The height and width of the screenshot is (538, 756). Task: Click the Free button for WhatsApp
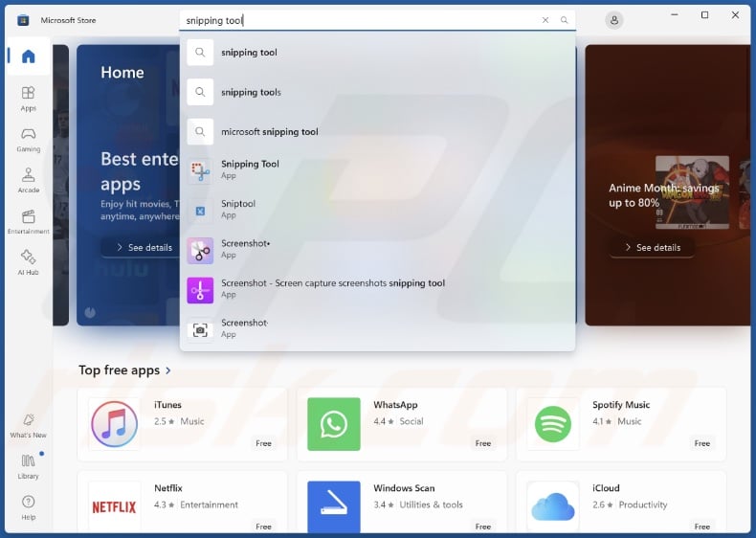point(483,443)
